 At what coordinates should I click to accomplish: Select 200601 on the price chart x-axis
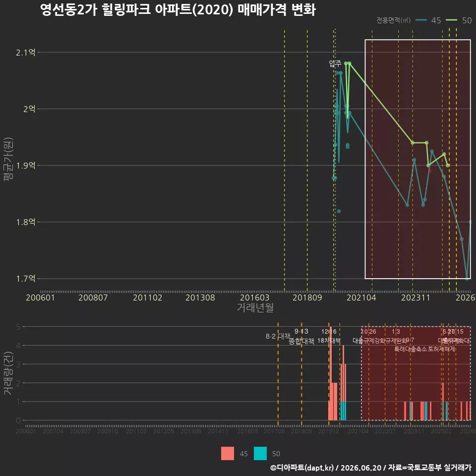click(x=40, y=297)
